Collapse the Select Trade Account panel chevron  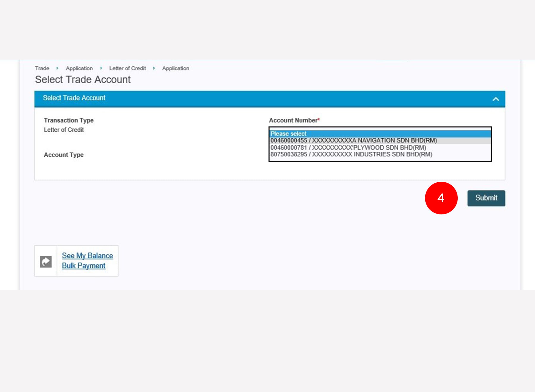[495, 99]
